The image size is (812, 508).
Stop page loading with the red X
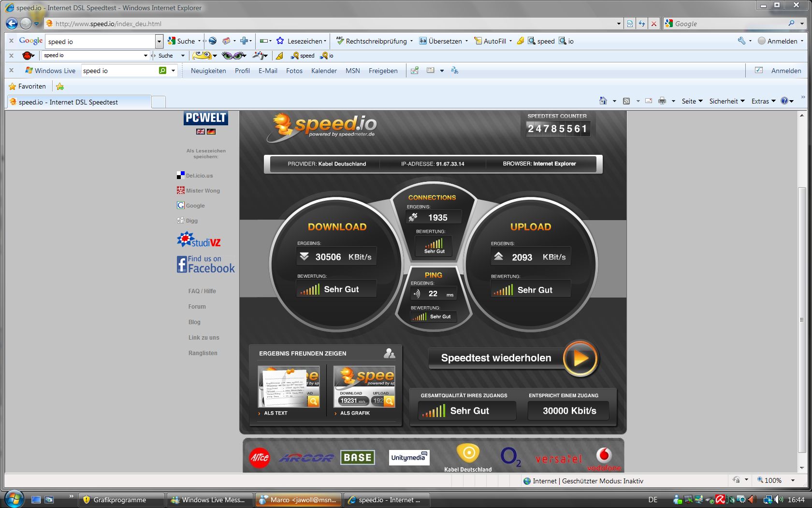pyautogui.click(x=653, y=23)
